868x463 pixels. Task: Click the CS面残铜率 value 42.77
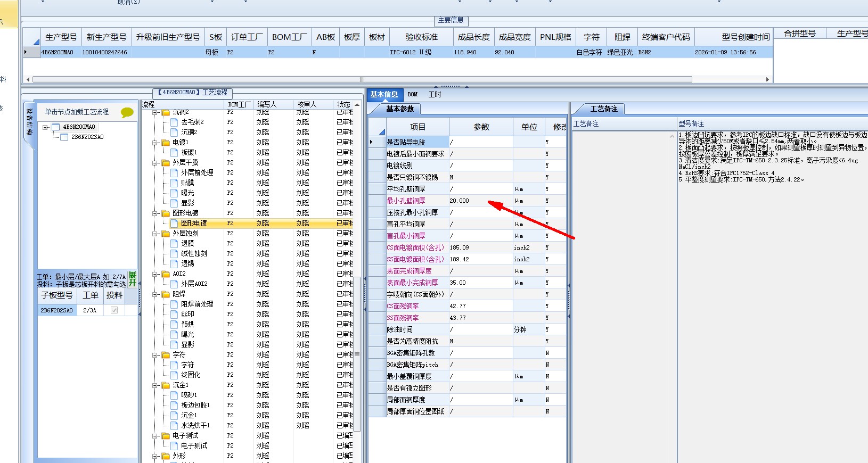pos(481,307)
